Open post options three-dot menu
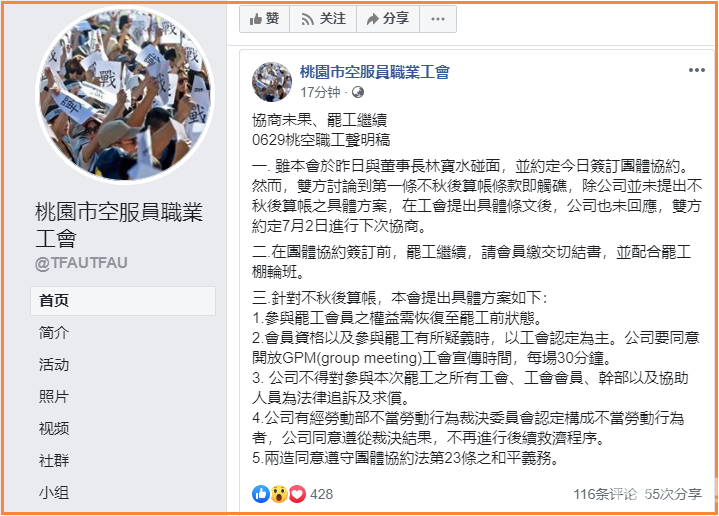 pos(697,70)
